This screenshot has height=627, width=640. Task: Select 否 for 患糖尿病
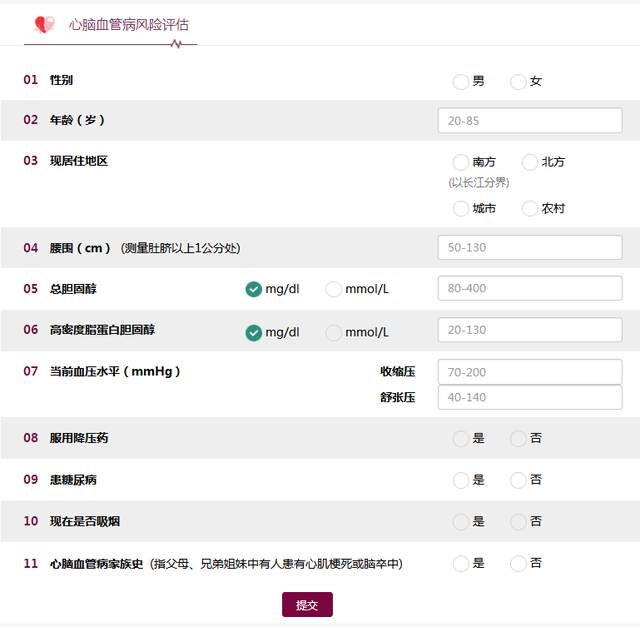[518, 480]
